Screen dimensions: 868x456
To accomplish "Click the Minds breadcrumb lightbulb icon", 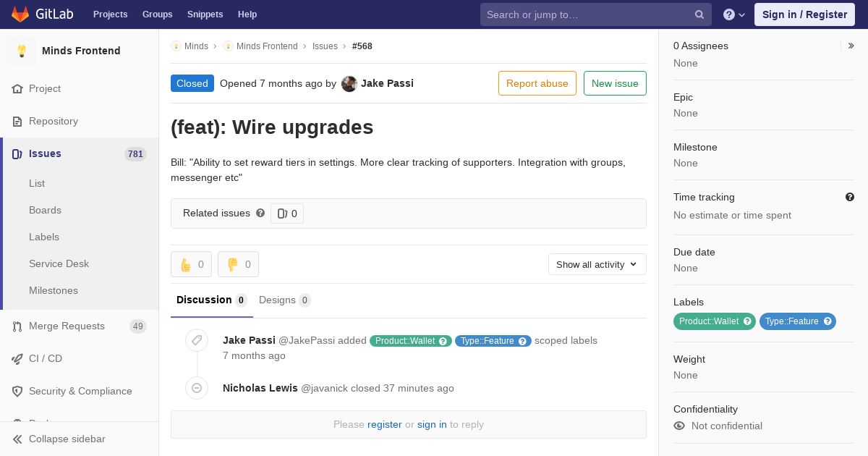I will pyautogui.click(x=176, y=46).
